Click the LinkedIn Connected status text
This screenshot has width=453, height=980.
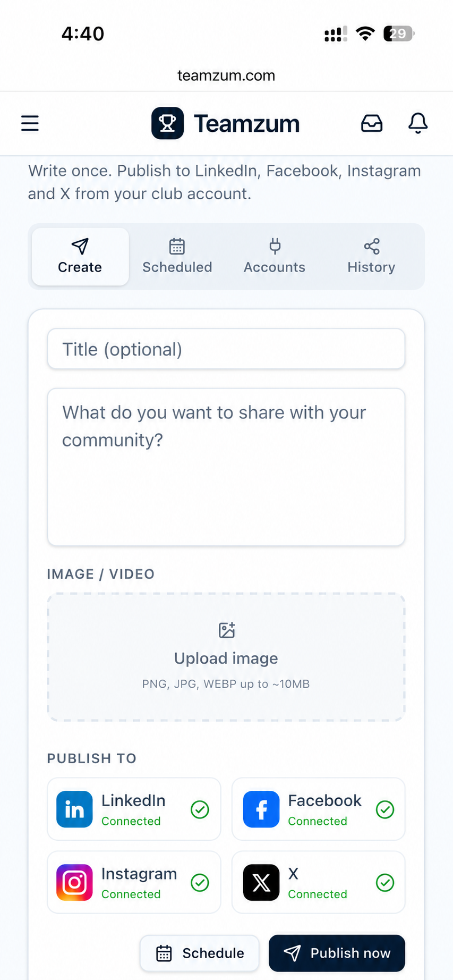pos(131,821)
